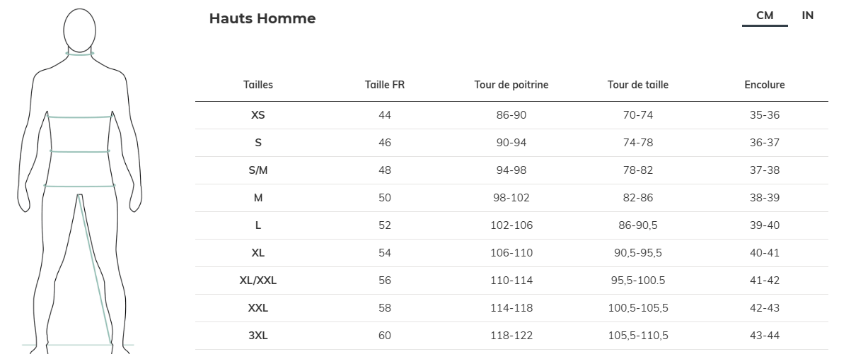Click the 98-102 chest value for M
Image resolution: width=868 pixels, height=354 pixels.
pyautogui.click(x=511, y=198)
